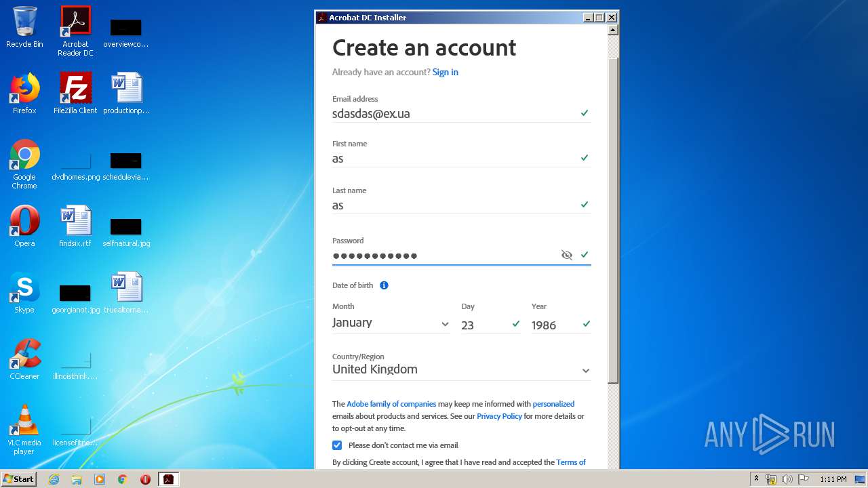Screen dimensions: 868x488
Task: Open the Start menu
Action: coord(18,479)
